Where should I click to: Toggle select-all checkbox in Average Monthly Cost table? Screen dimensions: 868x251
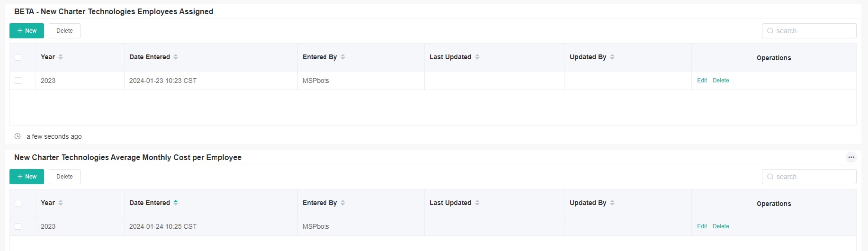point(18,203)
